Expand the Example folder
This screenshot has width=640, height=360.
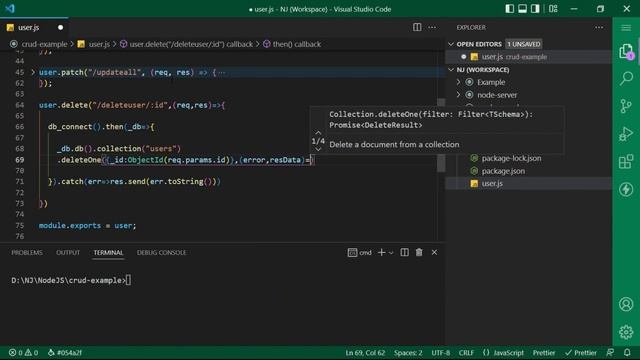pyautogui.click(x=458, y=82)
